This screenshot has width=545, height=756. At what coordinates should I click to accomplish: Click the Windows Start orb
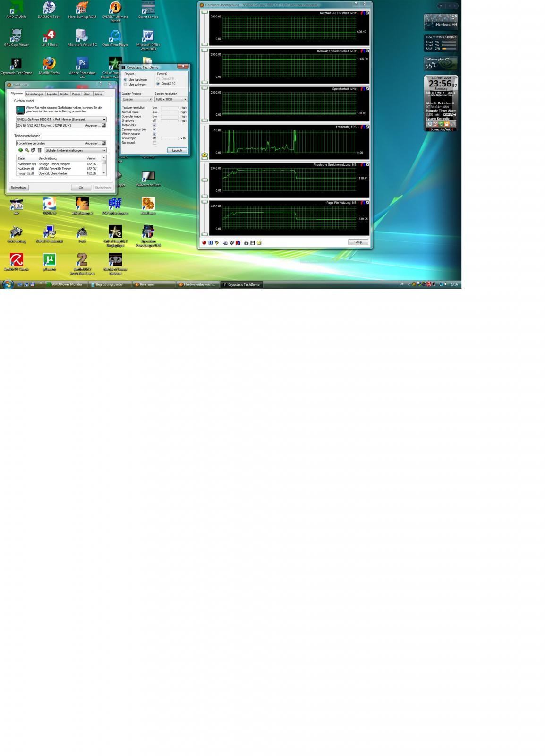[x=8, y=284]
